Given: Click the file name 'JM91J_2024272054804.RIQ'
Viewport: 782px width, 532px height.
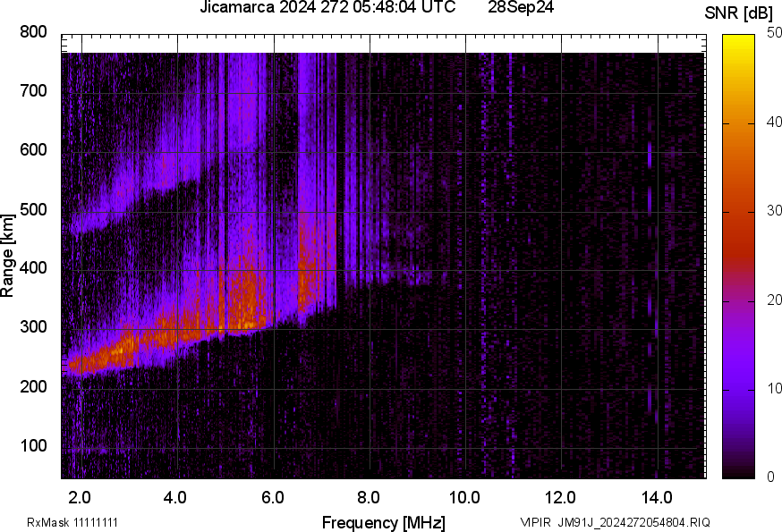Looking at the screenshot, I should (x=633, y=522).
